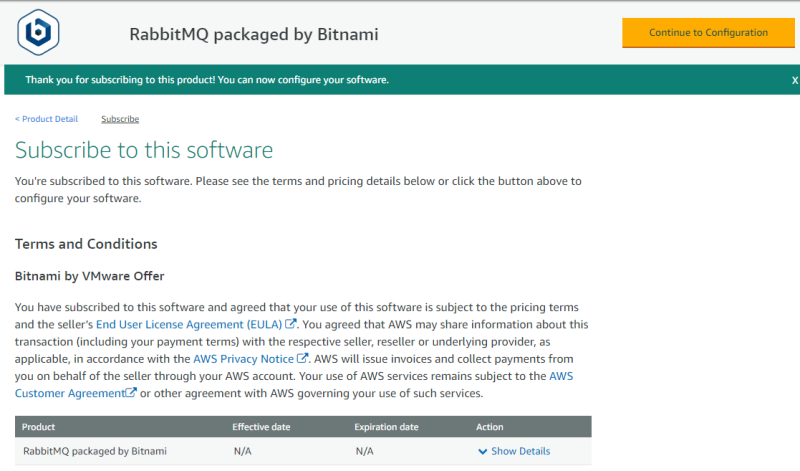Click external-link icon beside AWS Privacy Notice
This screenshot has height=471, width=800.
coord(303,358)
